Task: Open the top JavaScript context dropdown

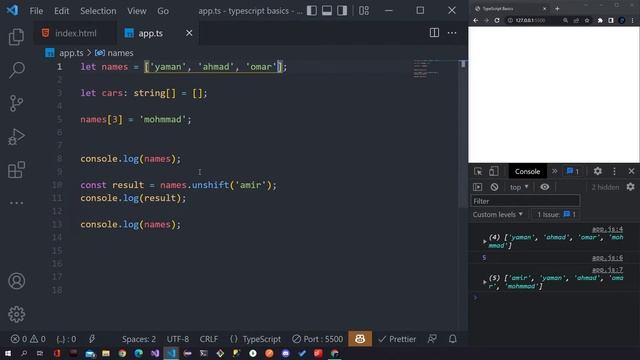Action: 519,187
